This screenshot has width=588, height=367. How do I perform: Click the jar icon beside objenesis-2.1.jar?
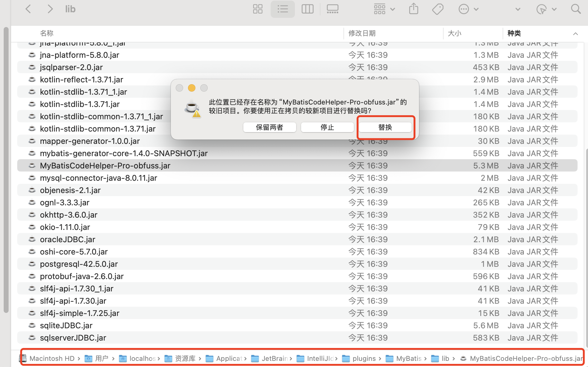pyautogui.click(x=32, y=190)
